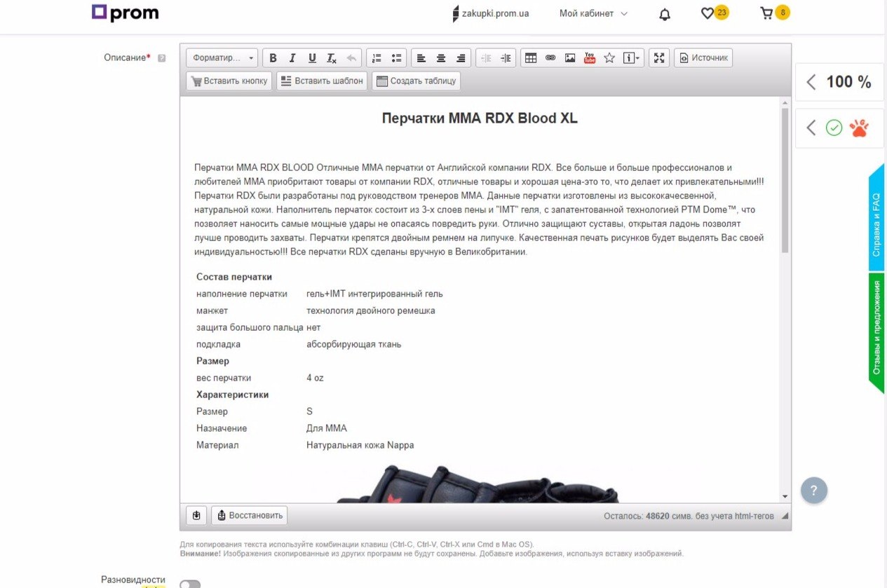This screenshot has width=887, height=588.
Task: Go to zakupki.prom.ua link
Action: pos(490,13)
